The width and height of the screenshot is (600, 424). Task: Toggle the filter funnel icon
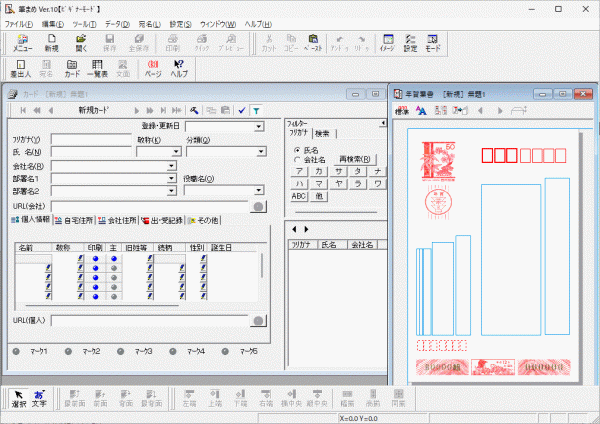click(x=256, y=111)
